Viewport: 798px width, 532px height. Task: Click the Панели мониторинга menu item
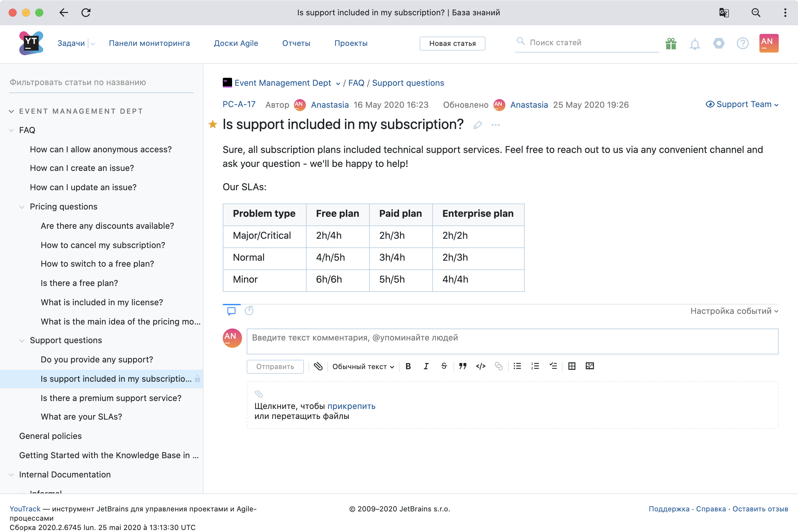pyautogui.click(x=149, y=42)
